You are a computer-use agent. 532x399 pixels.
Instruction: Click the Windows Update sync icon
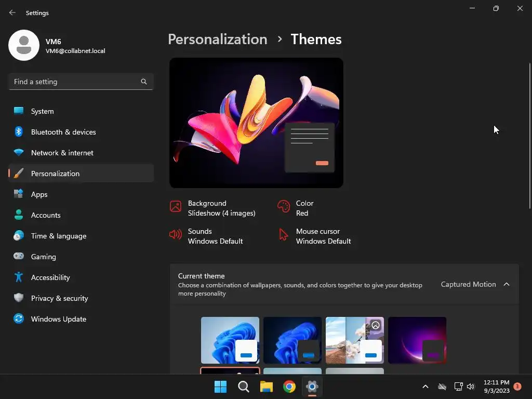19,318
